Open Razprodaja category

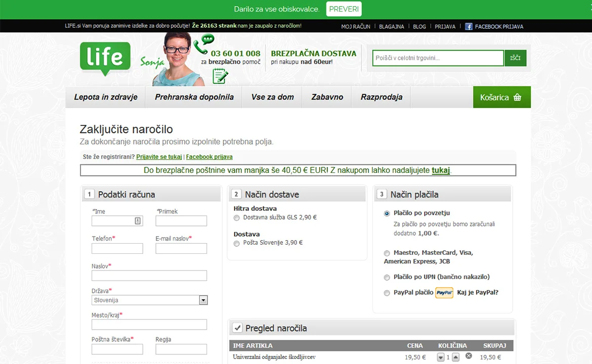[382, 97]
